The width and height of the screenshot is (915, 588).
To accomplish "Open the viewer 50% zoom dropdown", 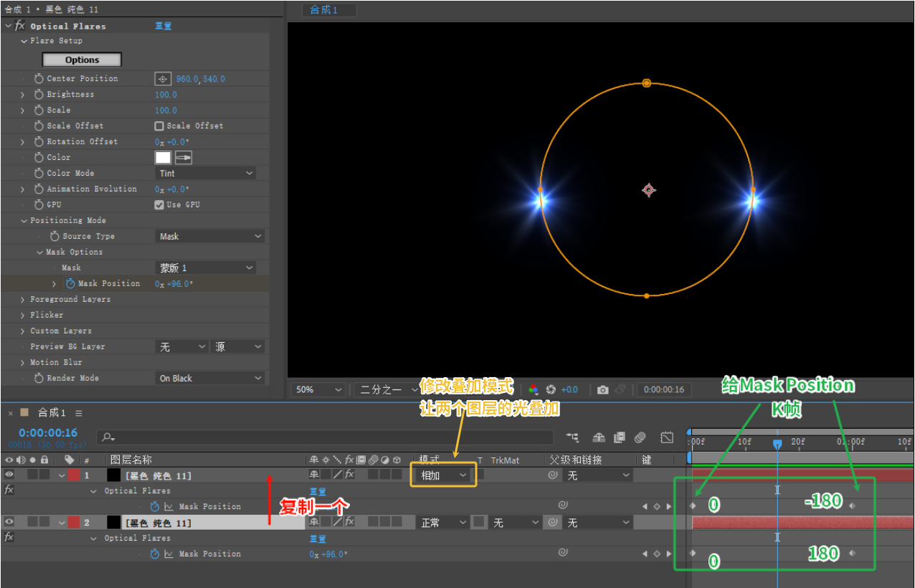I will tap(318, 389).
